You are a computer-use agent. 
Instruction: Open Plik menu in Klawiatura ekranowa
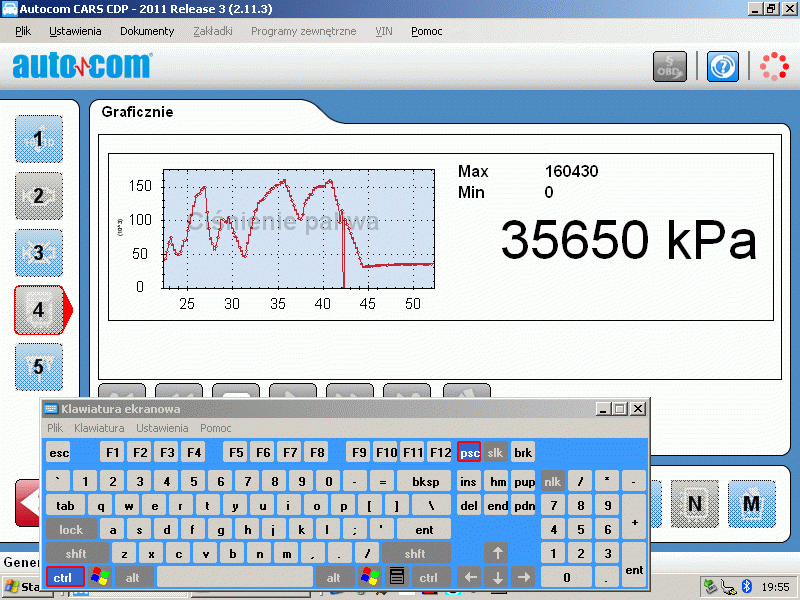(55, 428)
